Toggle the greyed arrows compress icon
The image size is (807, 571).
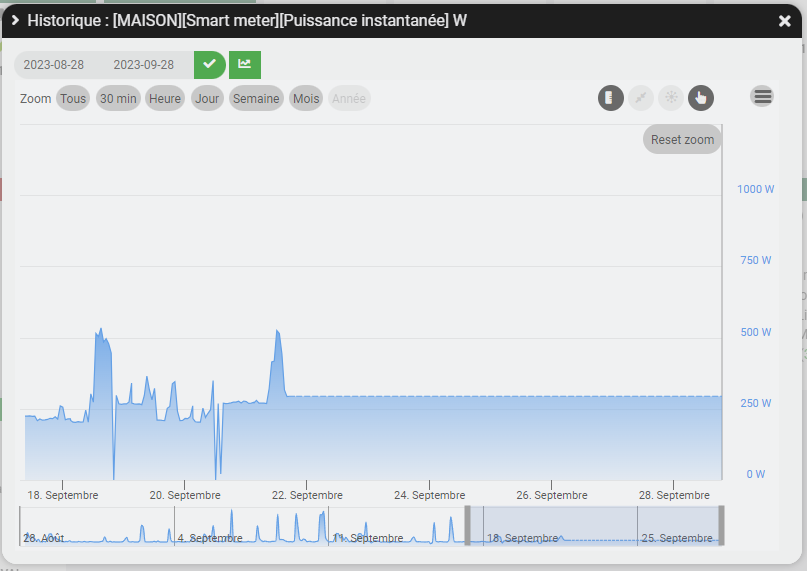641,98
